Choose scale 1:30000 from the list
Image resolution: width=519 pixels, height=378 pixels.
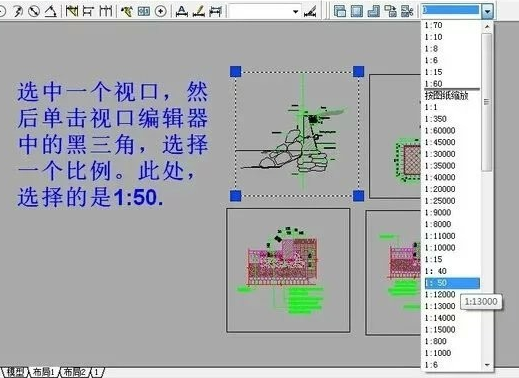pos(440,154)
